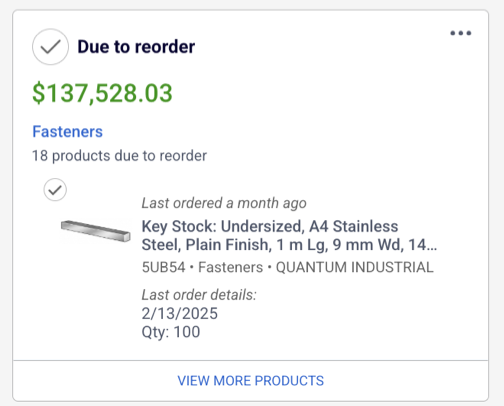Viewport: 504px width, 406px height.
Task: Click the 18 products due to reorder text
Action: coord(119,156)
